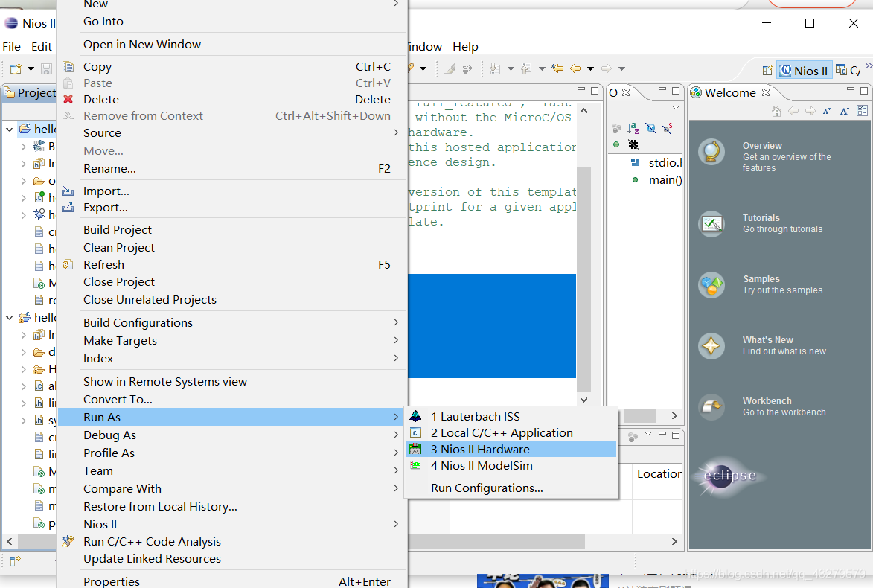Open the Previous Annotation dropdown arrow
This screenshot has width=873, height=588.
click(542, 68)
